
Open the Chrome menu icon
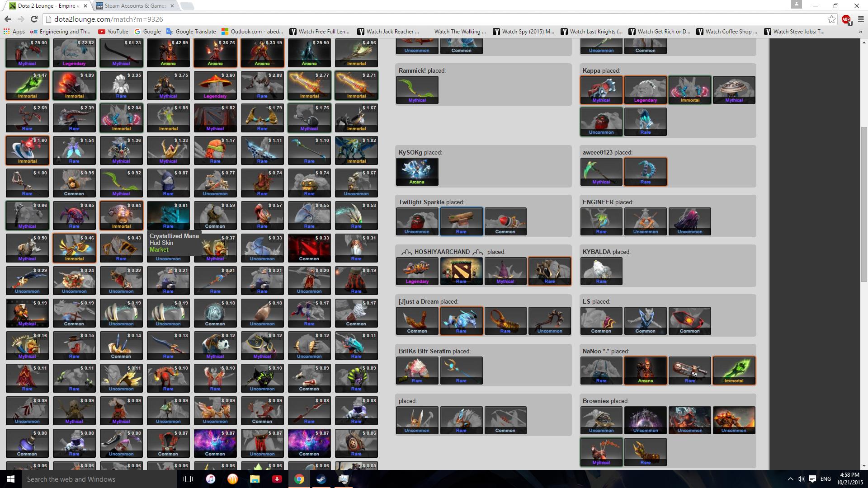click(x=860, y=19)
